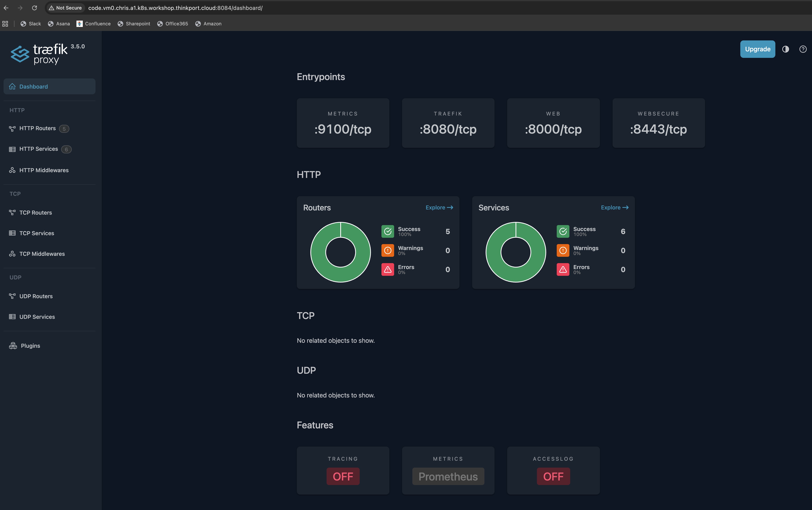Click the HTTP Routers sidebar icon

[12, 129]
